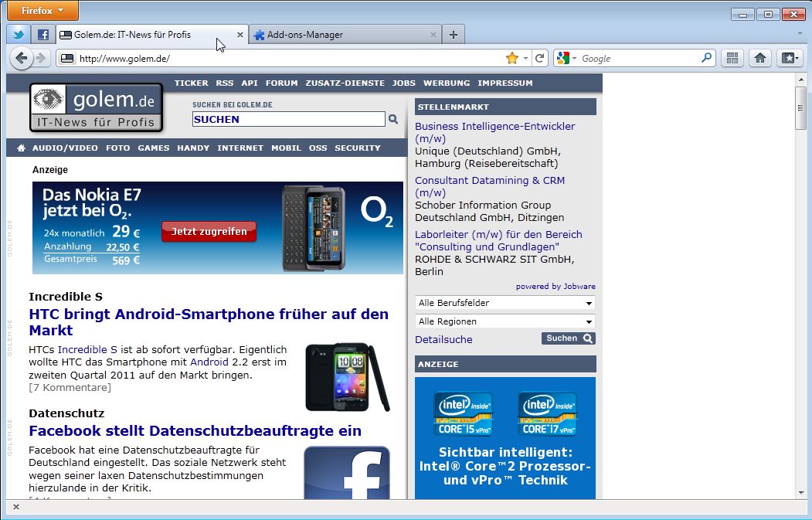Open a new tab with plus button

[x=454, y=35]
